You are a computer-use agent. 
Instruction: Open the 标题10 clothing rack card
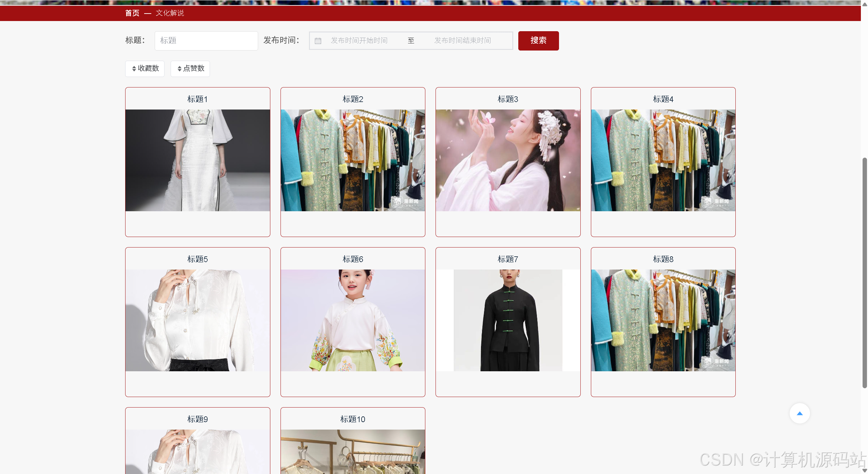pos(353,451)
